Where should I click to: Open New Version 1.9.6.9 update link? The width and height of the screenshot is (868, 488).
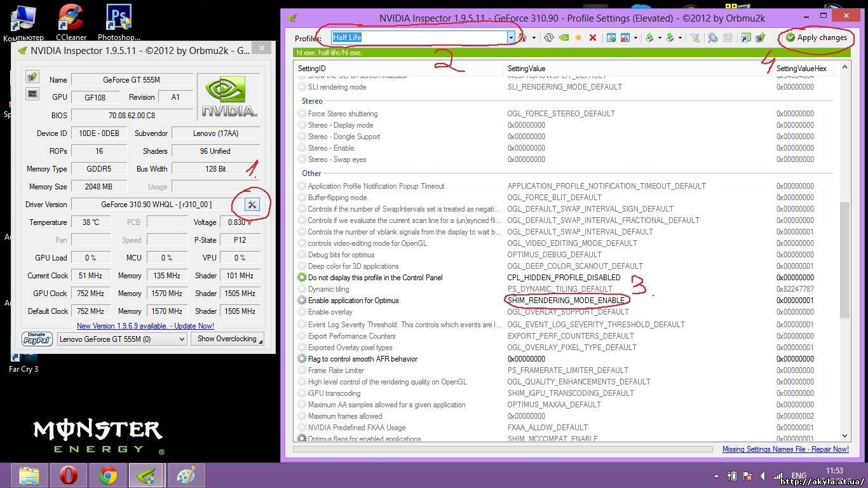145,326
